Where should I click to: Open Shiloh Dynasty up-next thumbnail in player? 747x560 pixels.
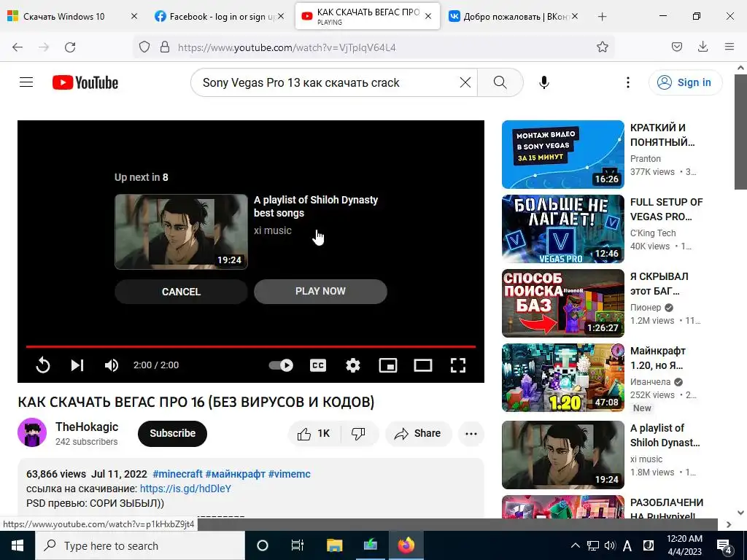[x=181, y=232]
